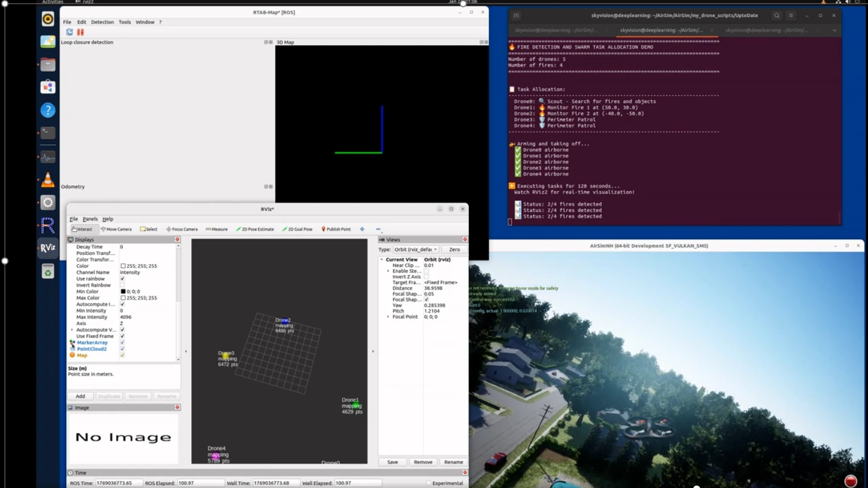868x488 pixels.
Task: Activate the Measure tool in RViz toolbar
Action: (x=217, y=229)
